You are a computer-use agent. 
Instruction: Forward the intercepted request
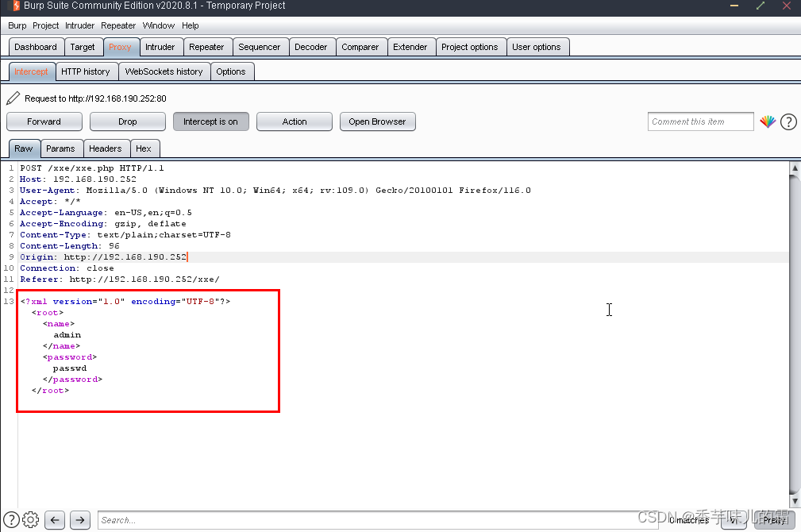44,121
